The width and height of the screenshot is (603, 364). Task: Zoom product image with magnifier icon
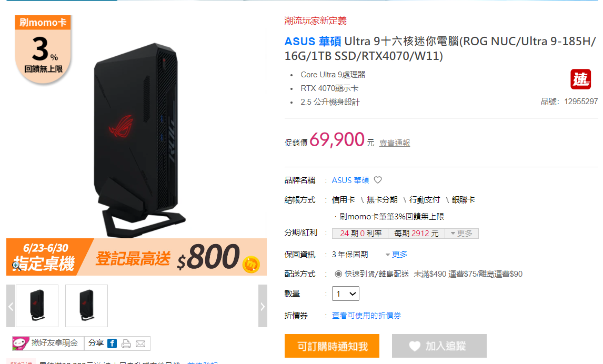16,265
